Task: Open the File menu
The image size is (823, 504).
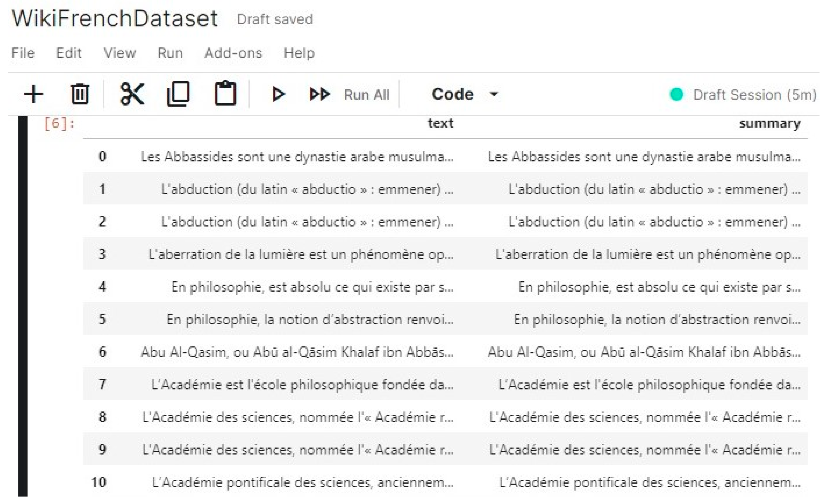Action: coord(23,53)
